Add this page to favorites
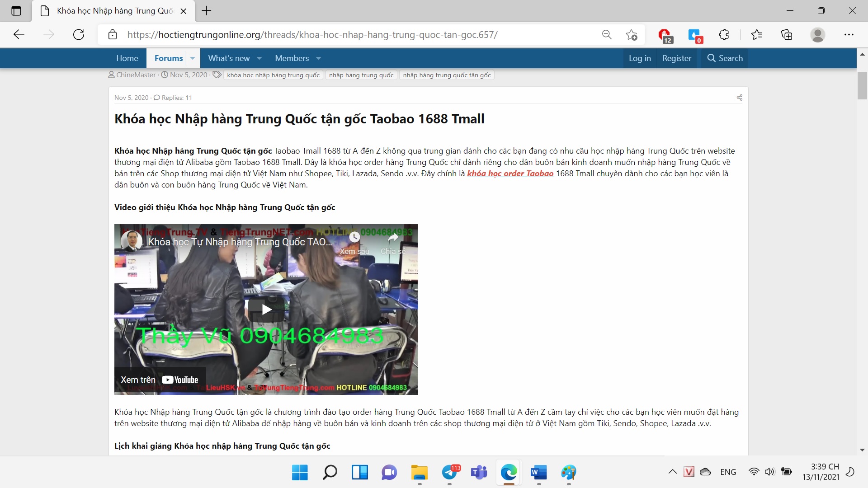 (x=631, y=34)
